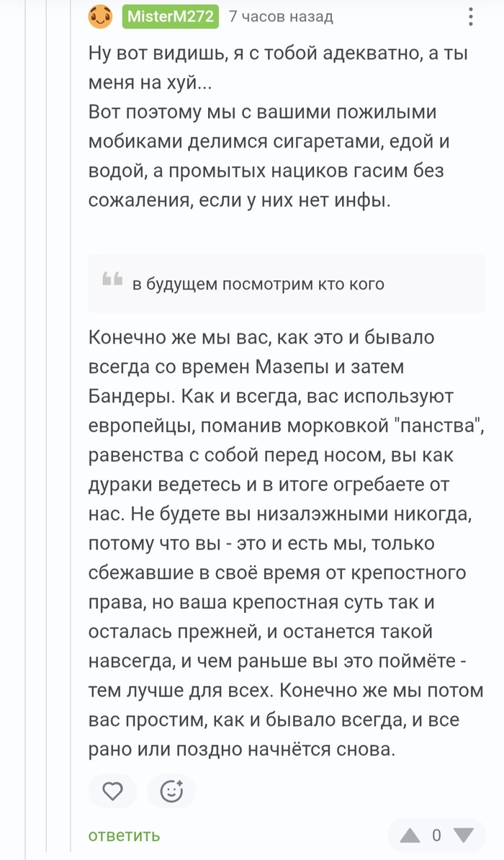Upvote the comment with the up arrow
The image size is (504, 860).
pos(410,836)
